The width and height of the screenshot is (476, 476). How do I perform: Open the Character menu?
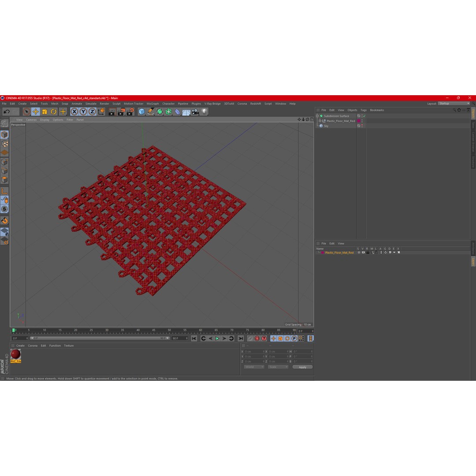[x=168, y=104]
